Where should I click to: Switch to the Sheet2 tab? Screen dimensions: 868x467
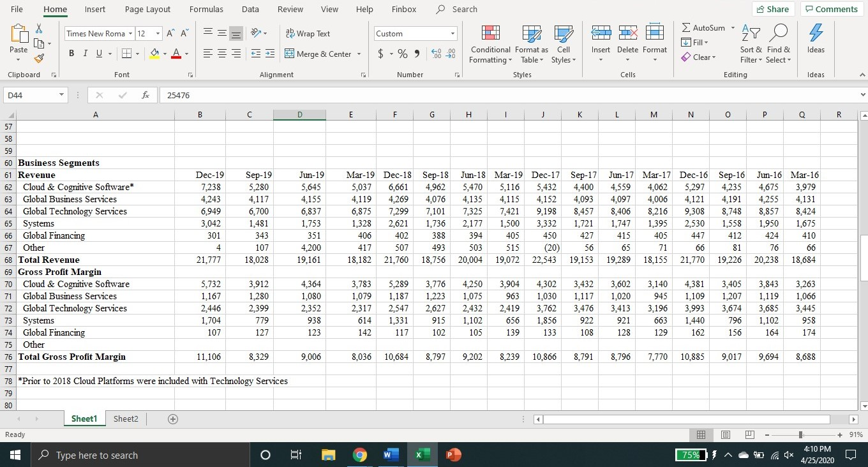(126, 419)
